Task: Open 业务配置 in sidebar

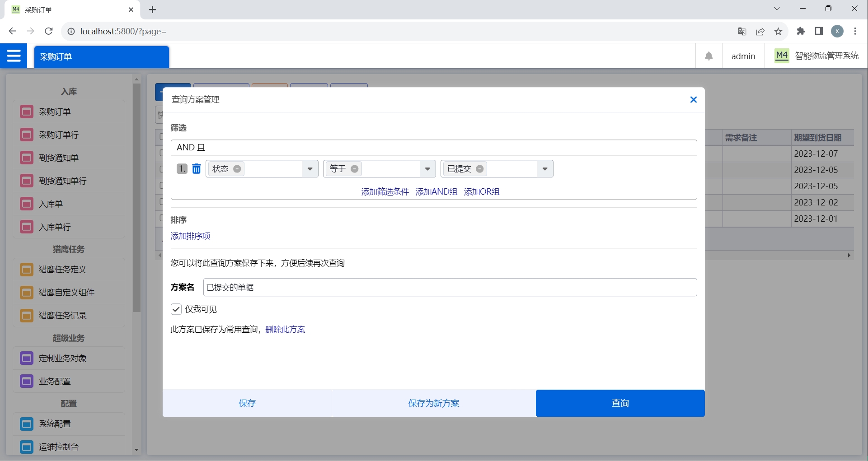Action: [69, 382]
